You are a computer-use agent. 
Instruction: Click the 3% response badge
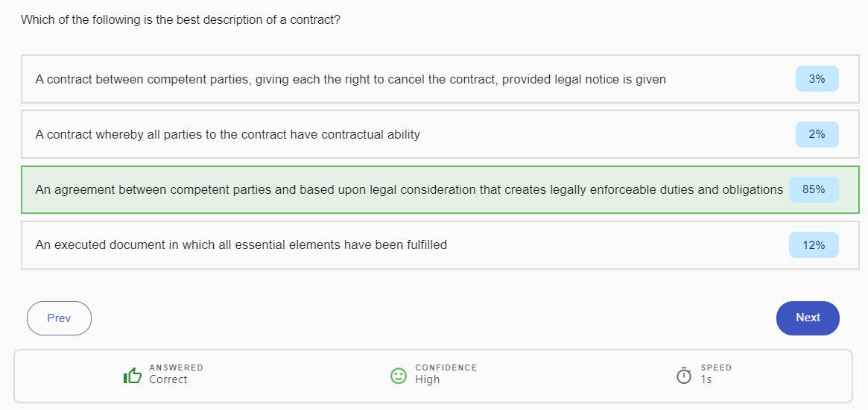817,79
